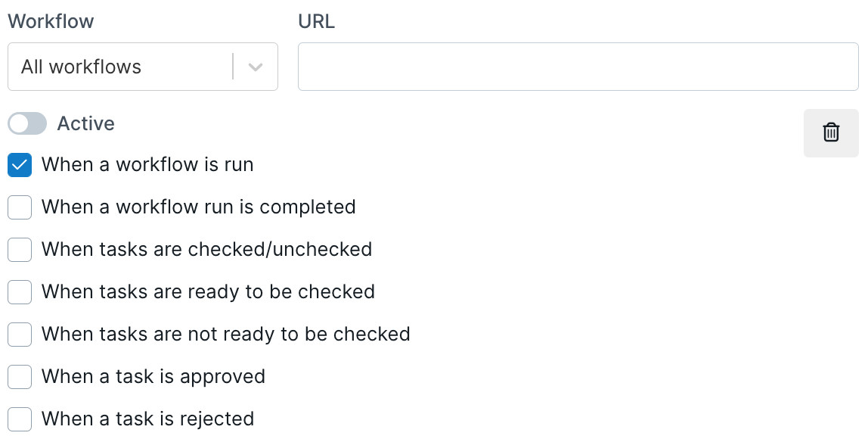Expand the Workflow dropdown chevron arrow

pyautogui.click(x=256, y=67)
